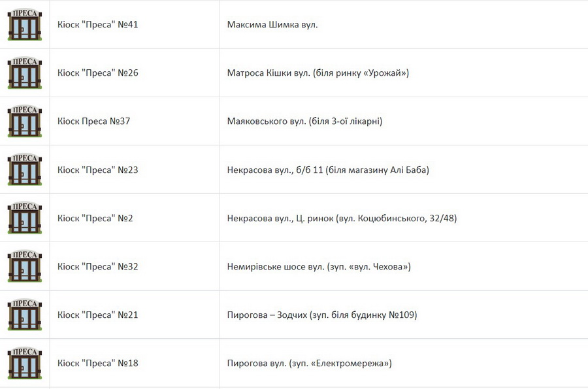Select the Кіоск "Преса" №41 name
This screenshot has width=588, height=389.
click(98, 25)
